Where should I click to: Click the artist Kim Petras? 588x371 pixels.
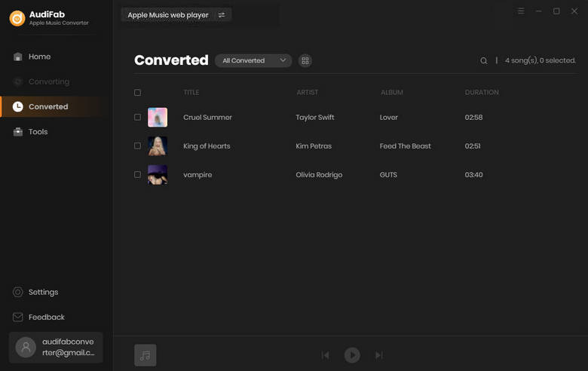[314, 146]
